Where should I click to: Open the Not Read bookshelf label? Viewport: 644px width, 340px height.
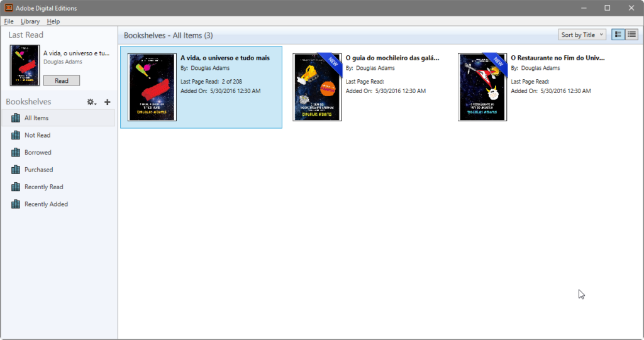click(x=37, y=135)
